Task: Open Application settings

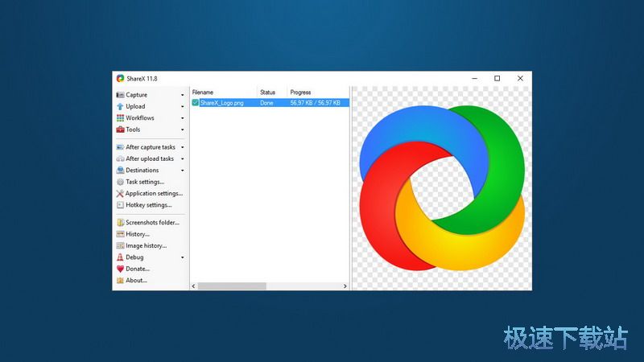Action: (153, 194)
